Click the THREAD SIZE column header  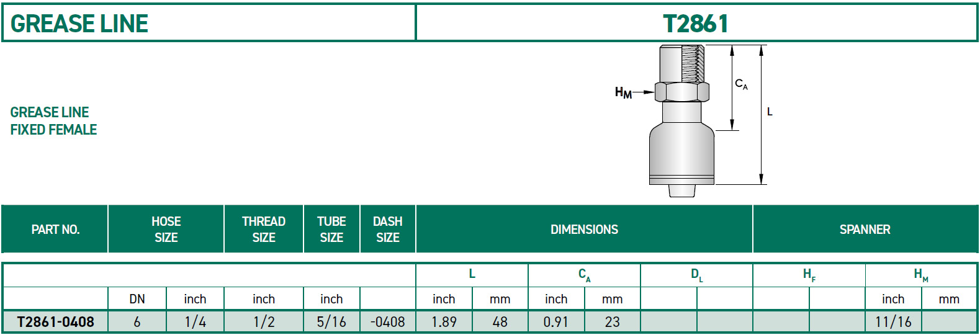tap(264, 230)
